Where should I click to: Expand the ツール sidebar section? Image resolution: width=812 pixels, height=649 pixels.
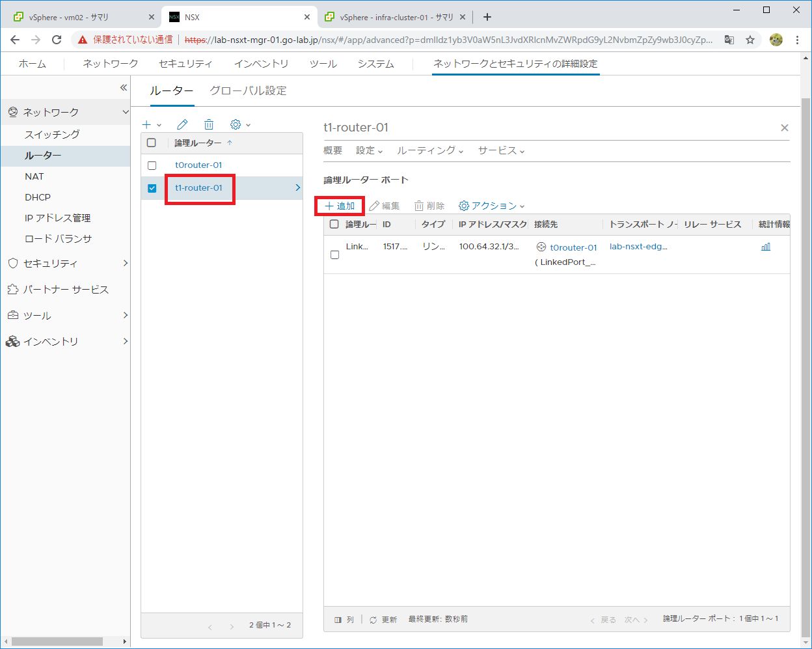126,315
